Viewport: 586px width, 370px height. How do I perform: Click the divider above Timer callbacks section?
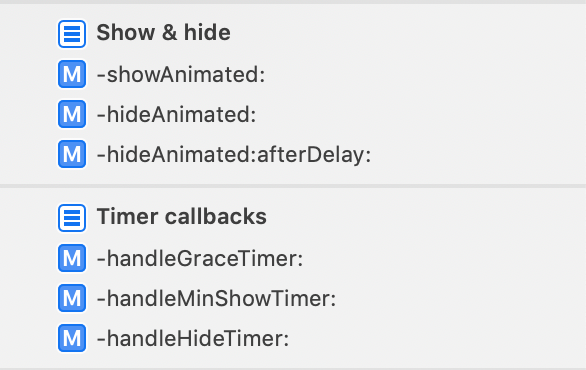coord(293,186)
